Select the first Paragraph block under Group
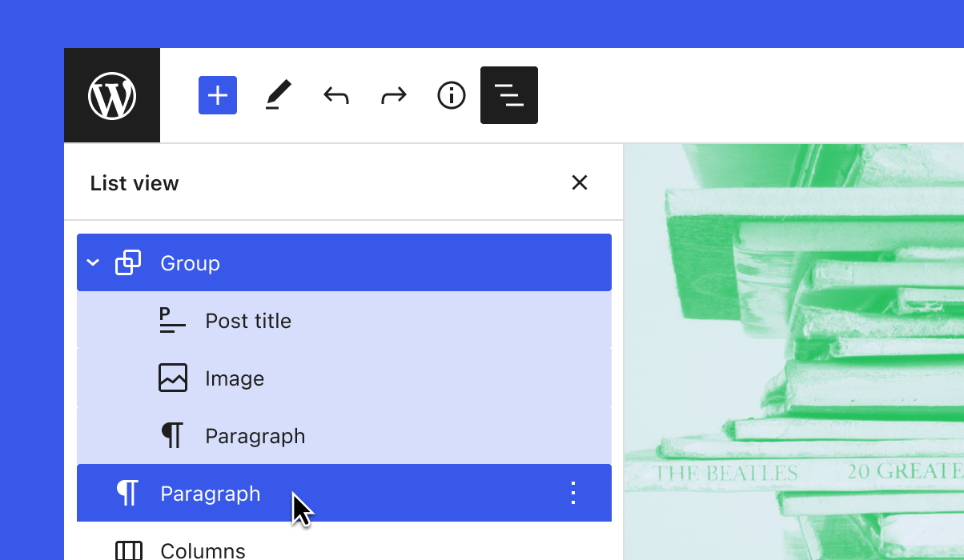The image size is (964, 560). (255, 435)
